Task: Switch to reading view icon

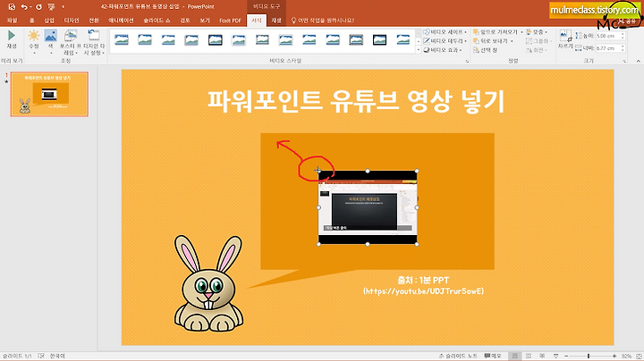Action: (542, 356)
